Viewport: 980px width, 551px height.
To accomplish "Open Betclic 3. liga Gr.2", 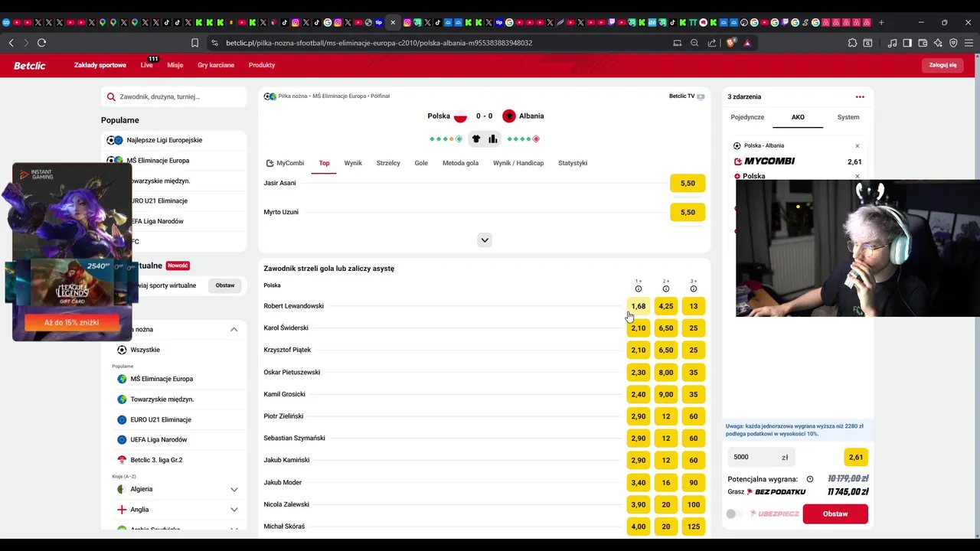I will (175, 460).
